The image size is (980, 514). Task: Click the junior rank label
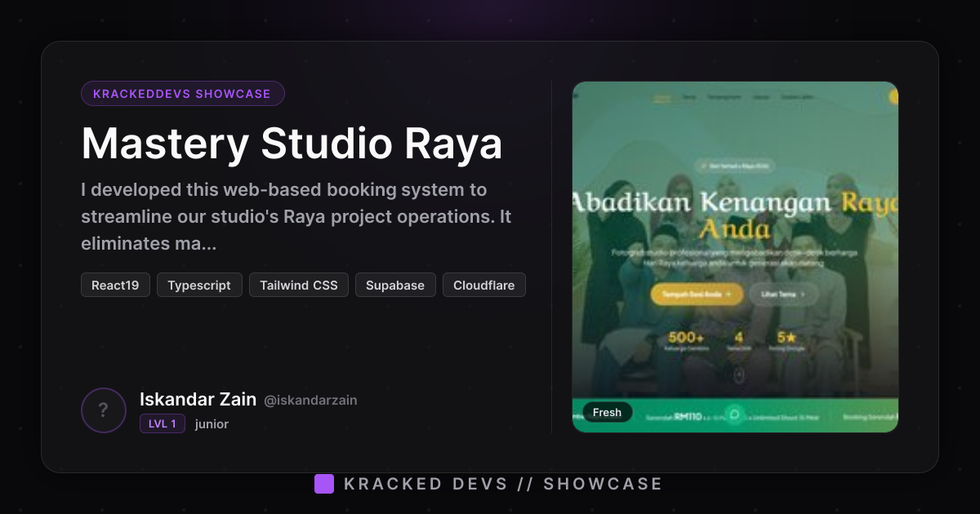[212, 423]
